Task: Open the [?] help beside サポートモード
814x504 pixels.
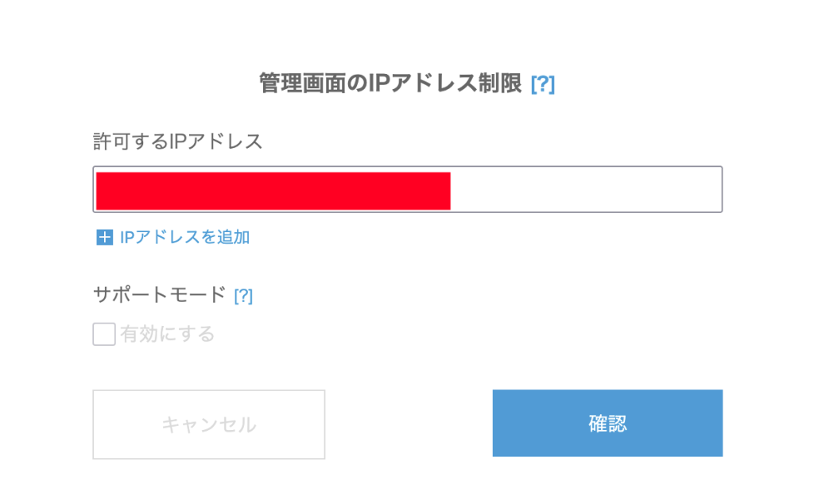Action: coord(243,296)
